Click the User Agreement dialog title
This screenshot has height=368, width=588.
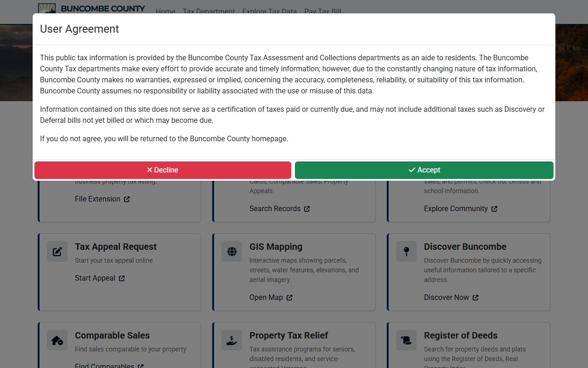79,29
